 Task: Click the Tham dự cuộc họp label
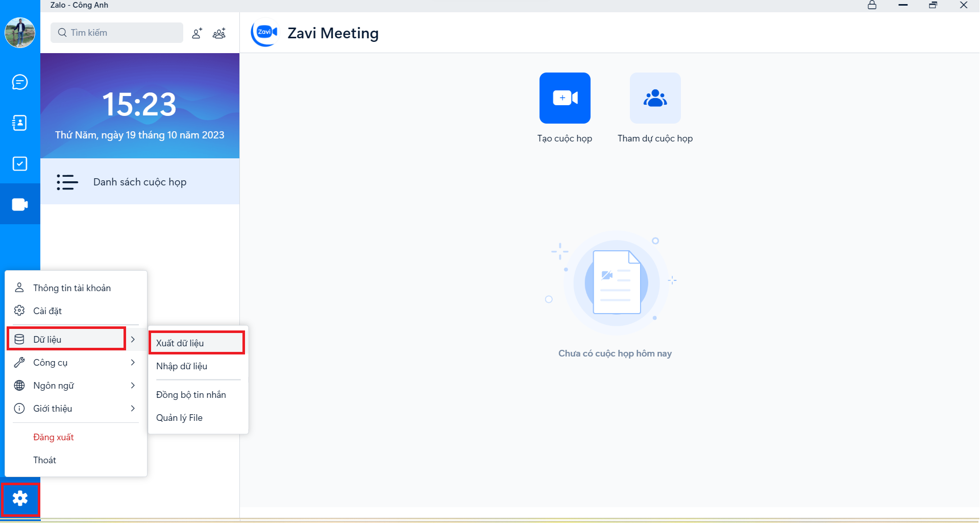(x=655, y=138)
